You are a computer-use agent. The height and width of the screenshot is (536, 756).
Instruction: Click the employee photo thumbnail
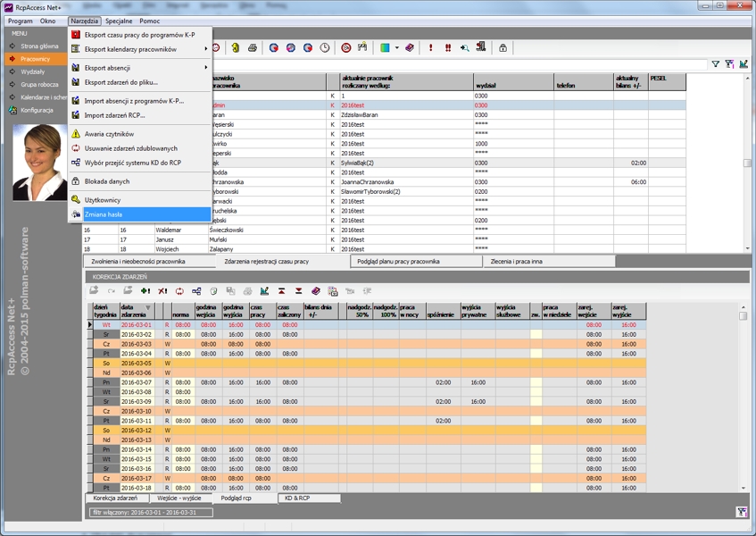tap(39, 162)
